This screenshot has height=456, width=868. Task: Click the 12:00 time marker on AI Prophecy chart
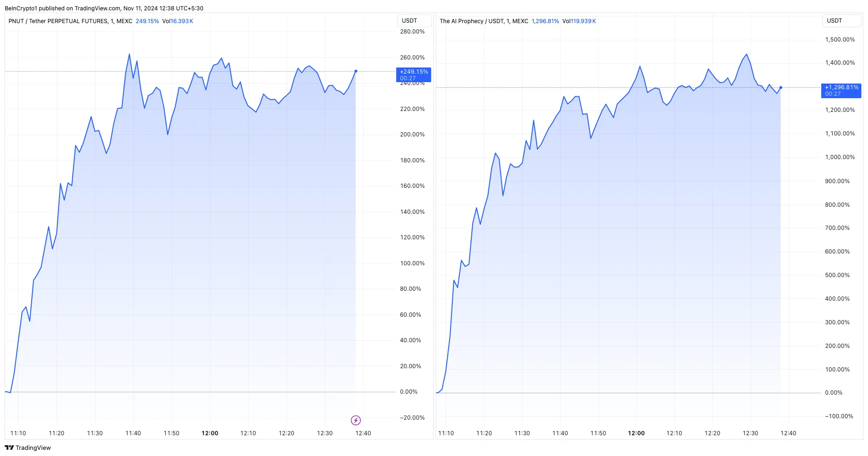636,433
